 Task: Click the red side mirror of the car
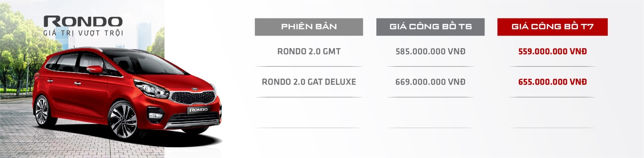(x=95, y=70)
